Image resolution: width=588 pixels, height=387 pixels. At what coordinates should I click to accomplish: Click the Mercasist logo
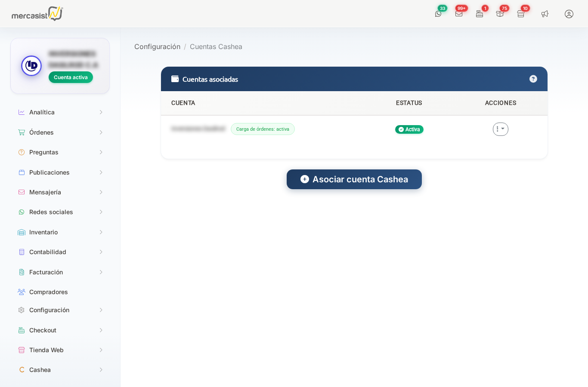click(x=37, y=14)
